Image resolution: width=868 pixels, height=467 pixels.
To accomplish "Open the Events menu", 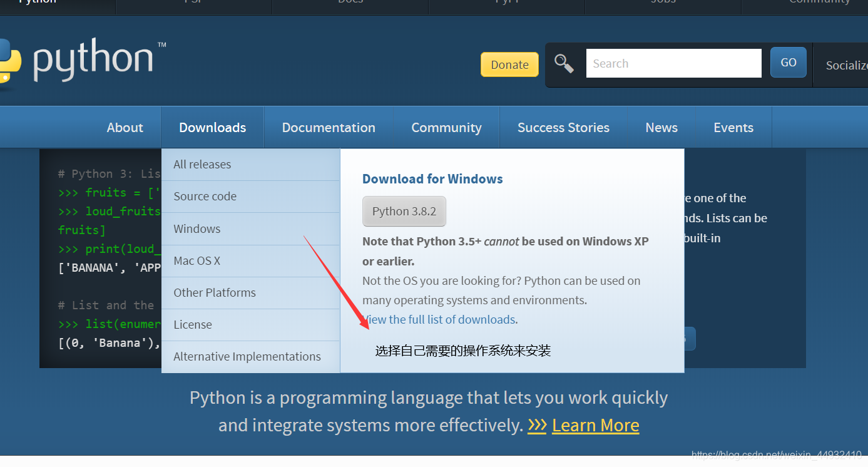I will tap(733, 127).
